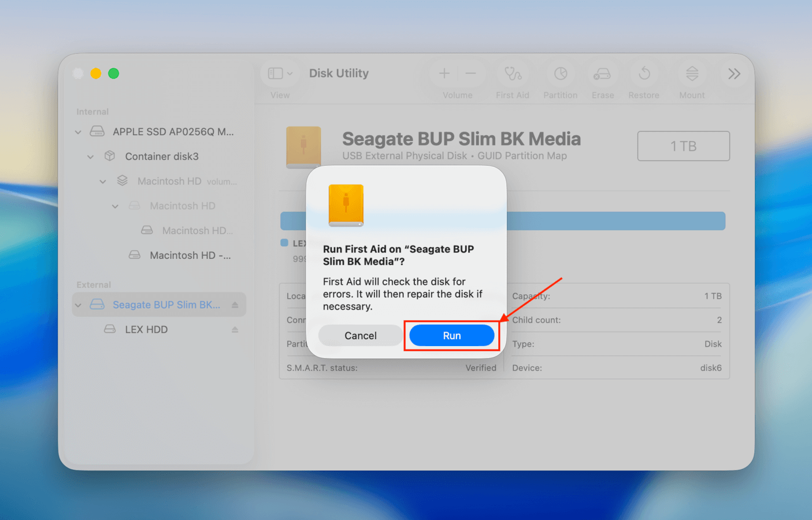Click the Mount icon
Image resolution: width=812 pixels, height=520 pixels.
pos(691,74)
